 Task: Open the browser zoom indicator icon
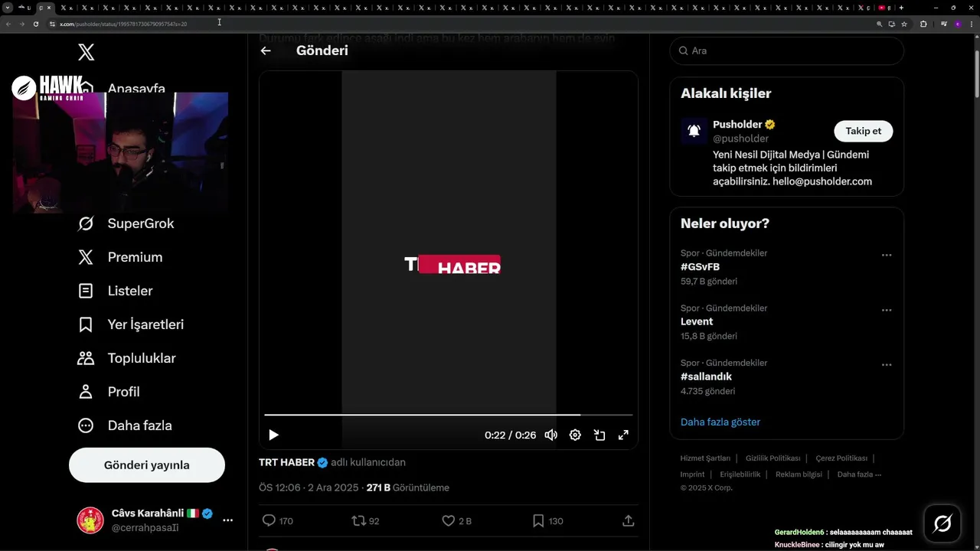click(x=880, y=24)
